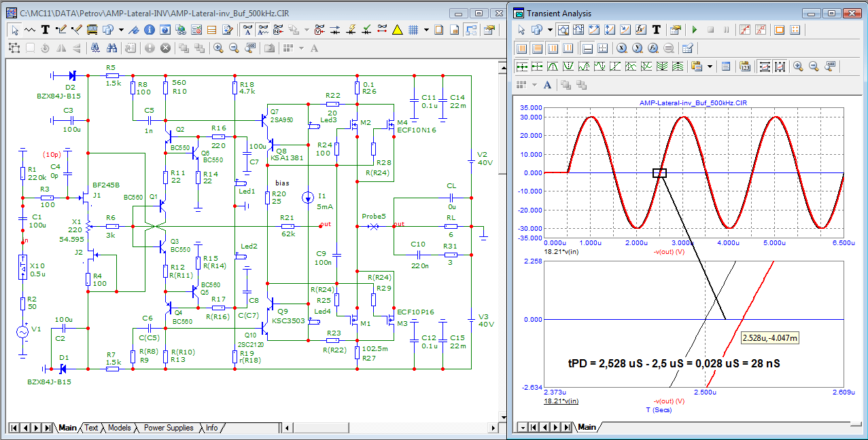
Task: Click the fx function icon in Transient Analysis toolbar
Action: (640, 30)
